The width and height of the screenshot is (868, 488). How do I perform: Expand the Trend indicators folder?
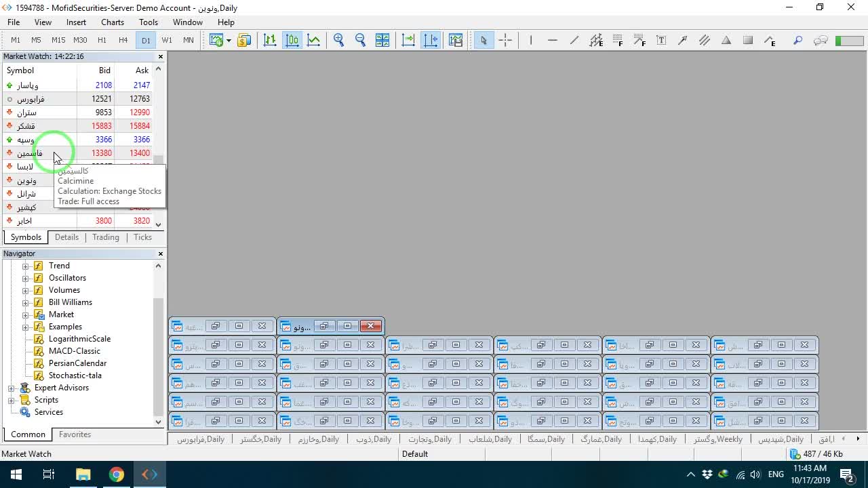pyautogui.click(x=26, y=266)
